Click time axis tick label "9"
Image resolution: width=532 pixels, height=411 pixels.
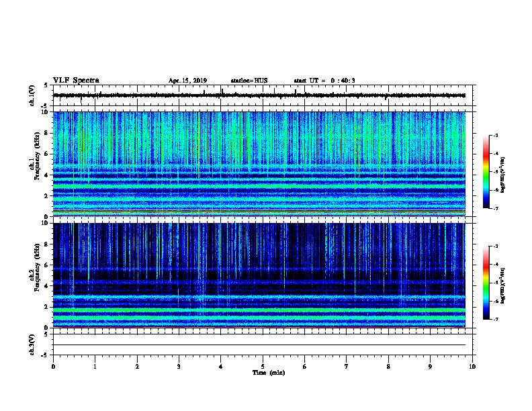[x=430, y=367]
